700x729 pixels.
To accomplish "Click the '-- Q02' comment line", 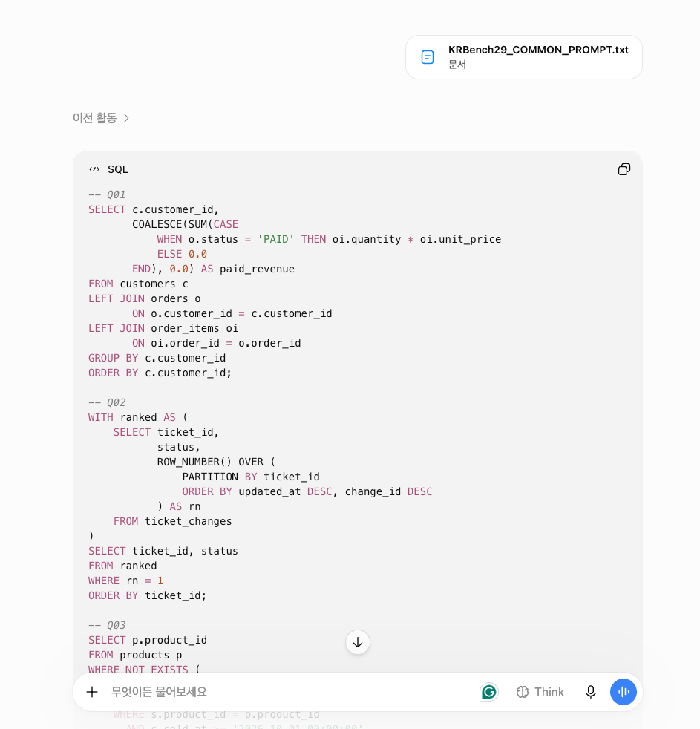I will tap(107, 402).
